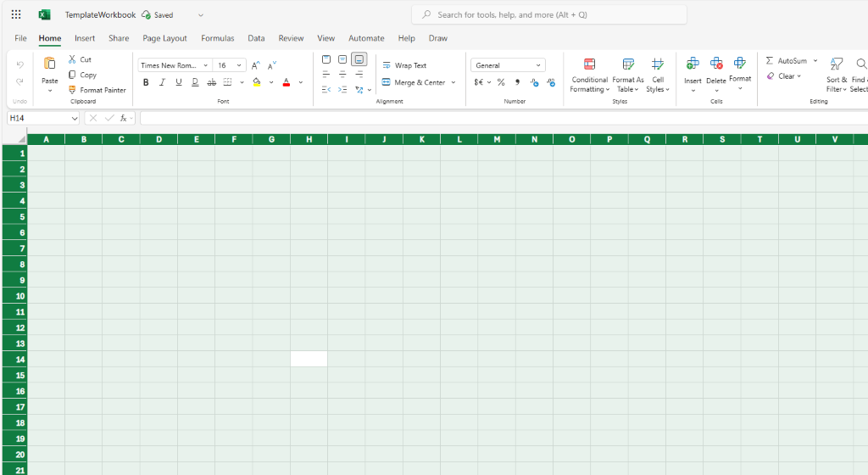Click the Borders grid icon

(227, 82)
